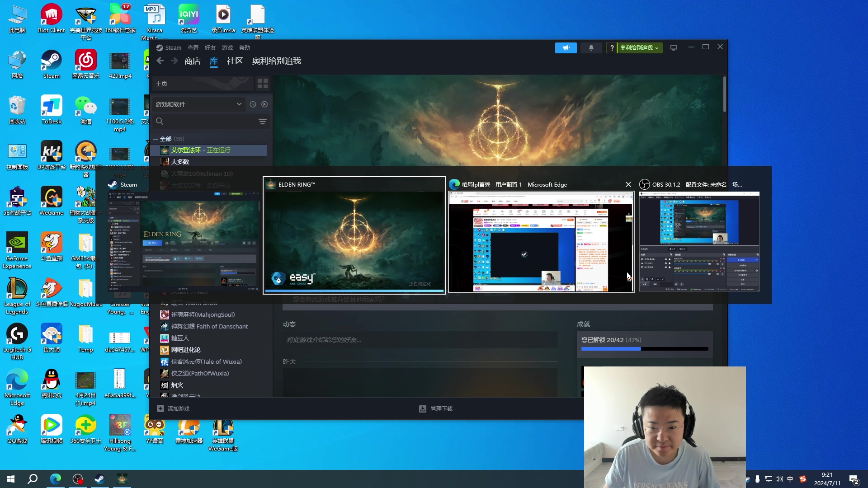
Task: Open Steam notifications bell
Action: pyautogui.click(x=591, y=48)
